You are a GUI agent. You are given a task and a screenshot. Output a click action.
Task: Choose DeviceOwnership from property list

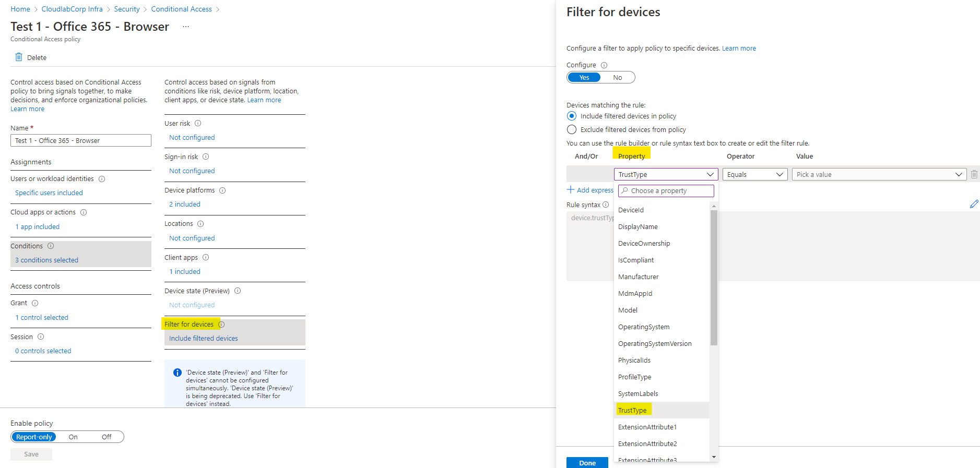click(x=662, y=243)
